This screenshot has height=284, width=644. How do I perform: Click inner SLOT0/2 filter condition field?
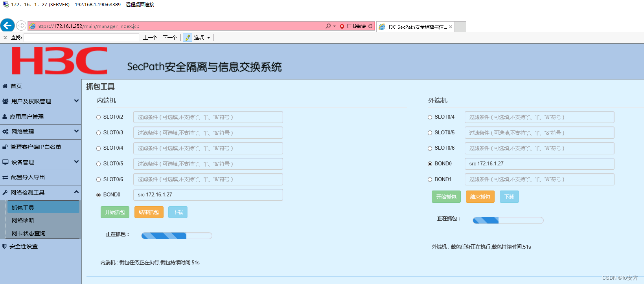point(208,117)
